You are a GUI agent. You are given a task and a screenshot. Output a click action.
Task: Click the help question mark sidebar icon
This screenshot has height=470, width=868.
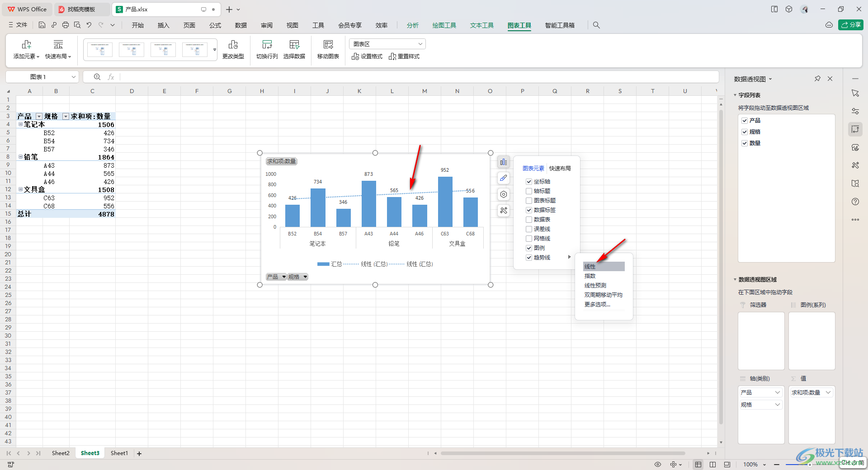[x=855, y=202]
